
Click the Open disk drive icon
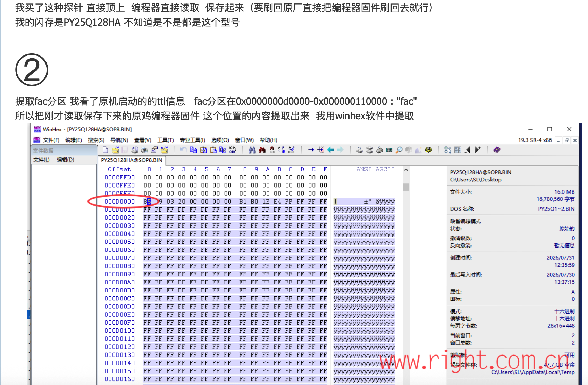click(360, 150)
